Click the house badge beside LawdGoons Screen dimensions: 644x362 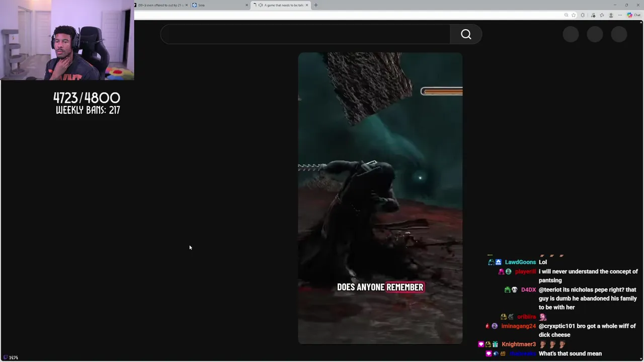[x=498, y=262]
